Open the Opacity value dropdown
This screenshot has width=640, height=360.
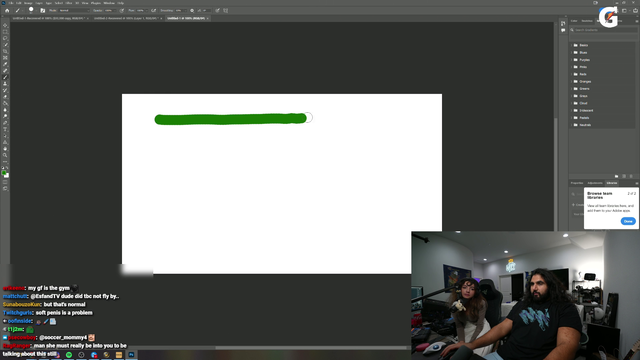point(110,11)
